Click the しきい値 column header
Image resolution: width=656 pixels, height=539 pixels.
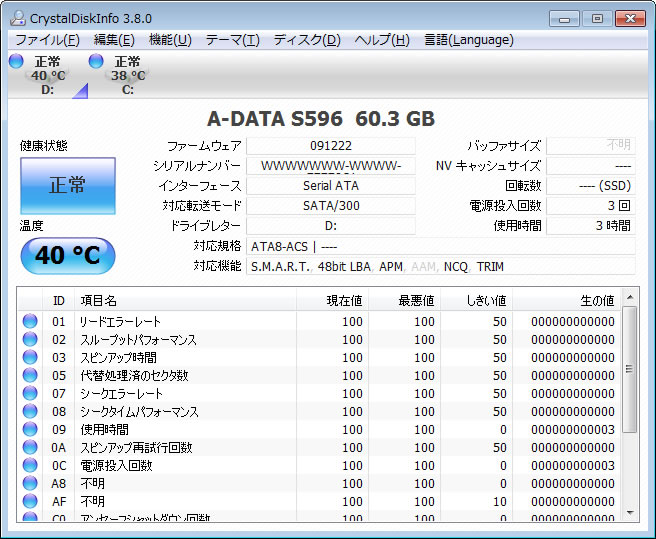[477, 300]
